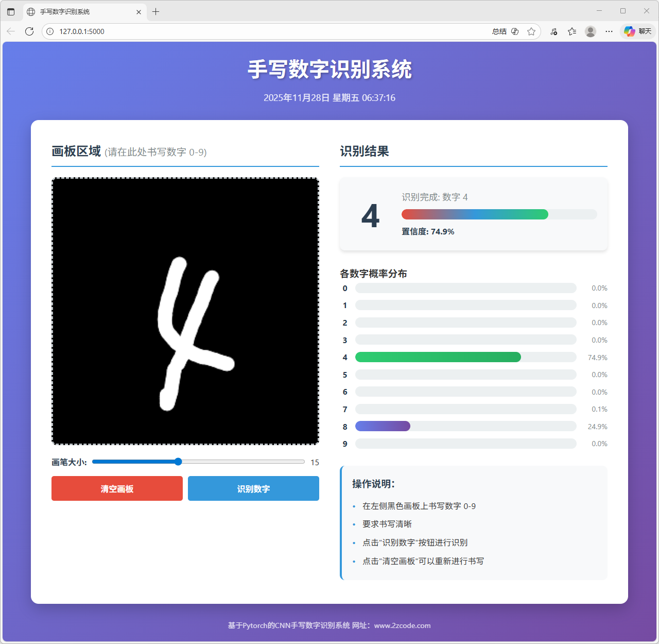Open a new tab with plus button
This screenshot has height=644, width=659.
(x=156, y=11)
